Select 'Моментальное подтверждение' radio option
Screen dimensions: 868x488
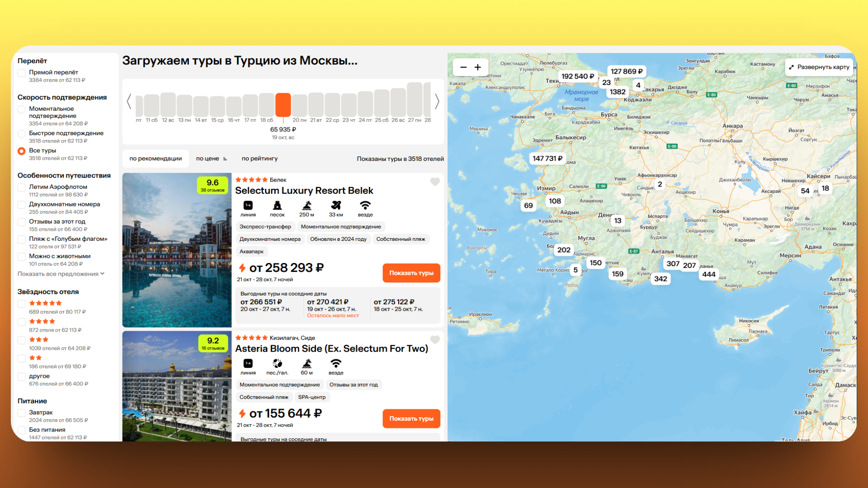[x=21, y=109]
